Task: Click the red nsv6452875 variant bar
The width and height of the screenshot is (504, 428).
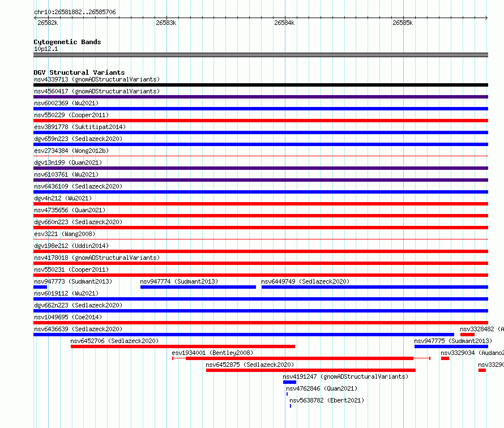Action: tap(311, 370)
